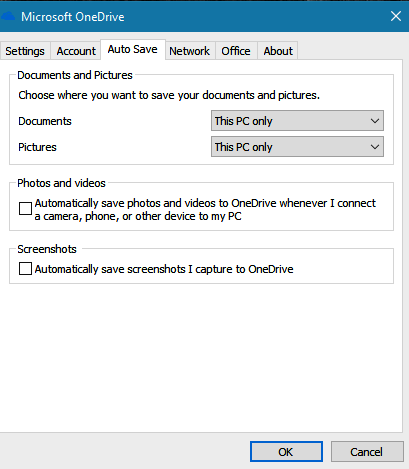409x469 pixels.
Task: Switch to the Settings tab
Action: (25, 51)
